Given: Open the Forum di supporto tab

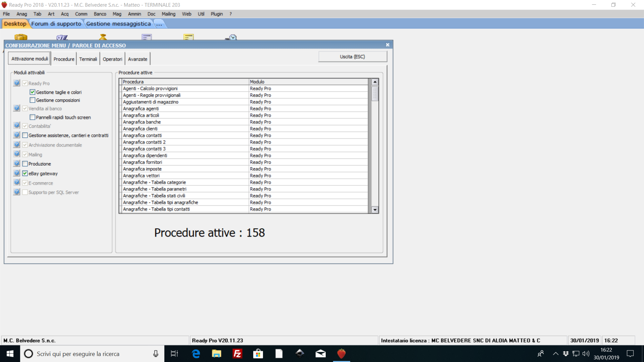Looking at the screenshot, I should click(56, 24).
